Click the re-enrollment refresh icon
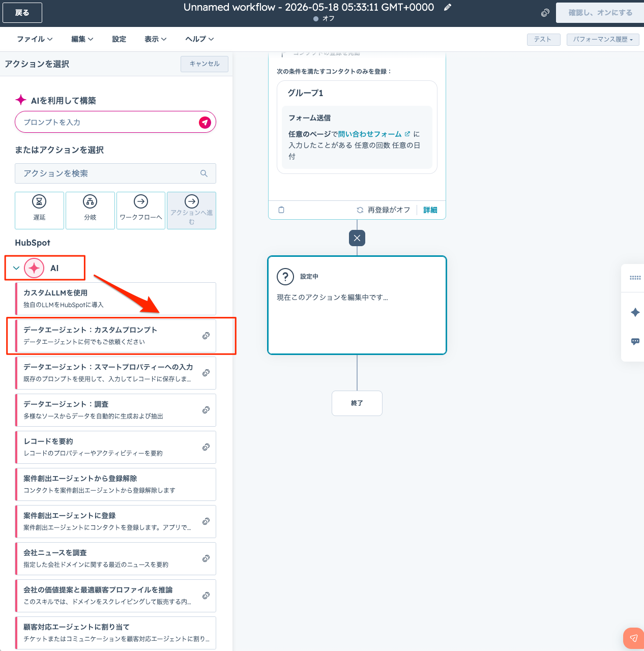This screenshot has width=644, height=651. coord(360,210)
